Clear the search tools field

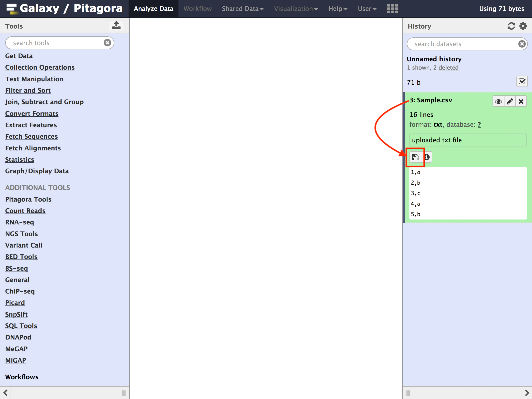pyautogui.click(x=107, y=43)
